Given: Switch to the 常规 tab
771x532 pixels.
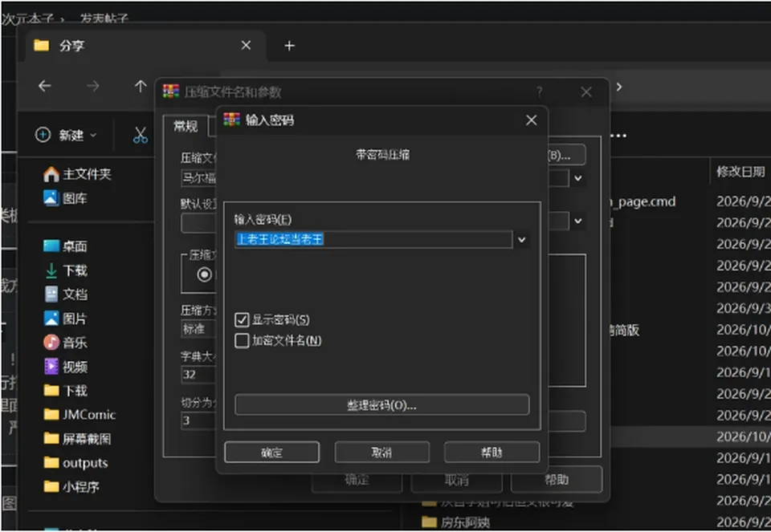Looking at the screenshot, I should pos(186,126).
